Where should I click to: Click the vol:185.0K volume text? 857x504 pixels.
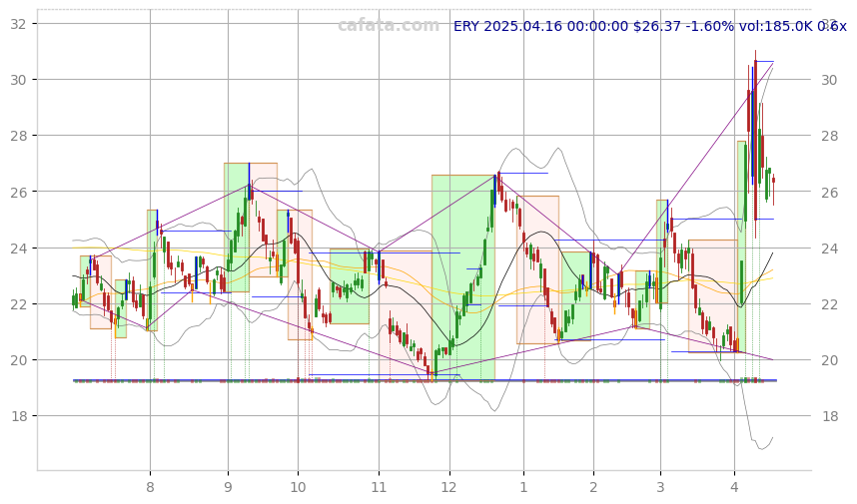pos(775,26)
